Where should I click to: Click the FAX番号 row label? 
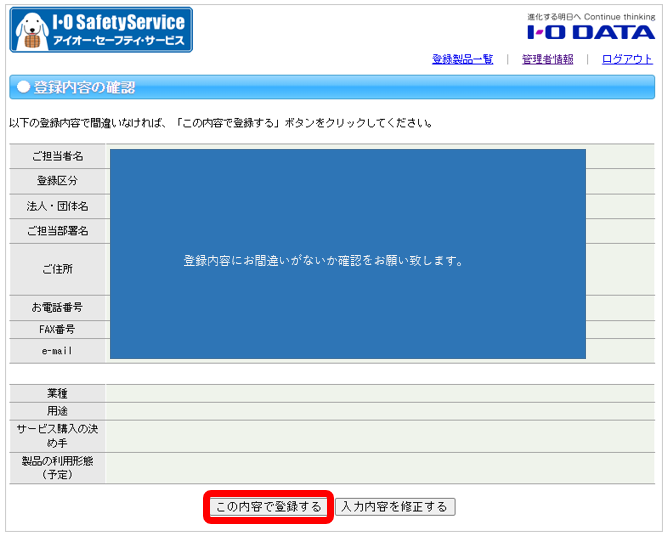click(x=57, y=329)
